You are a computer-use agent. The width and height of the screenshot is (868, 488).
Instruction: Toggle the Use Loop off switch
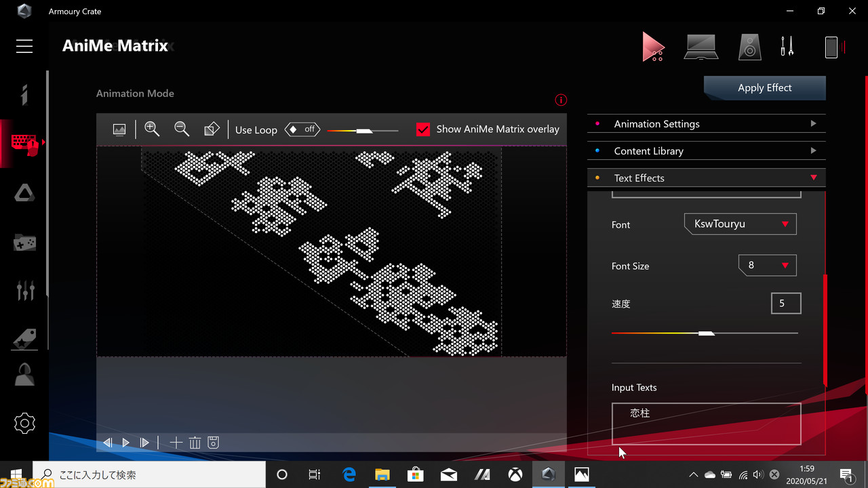pos(302,129)
